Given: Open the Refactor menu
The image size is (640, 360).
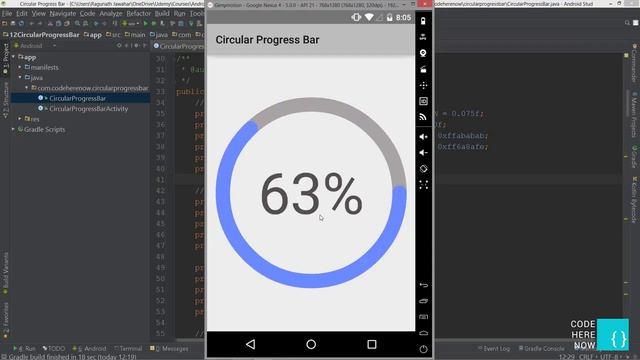Looking at the screenshot, I should coord(138,13).
